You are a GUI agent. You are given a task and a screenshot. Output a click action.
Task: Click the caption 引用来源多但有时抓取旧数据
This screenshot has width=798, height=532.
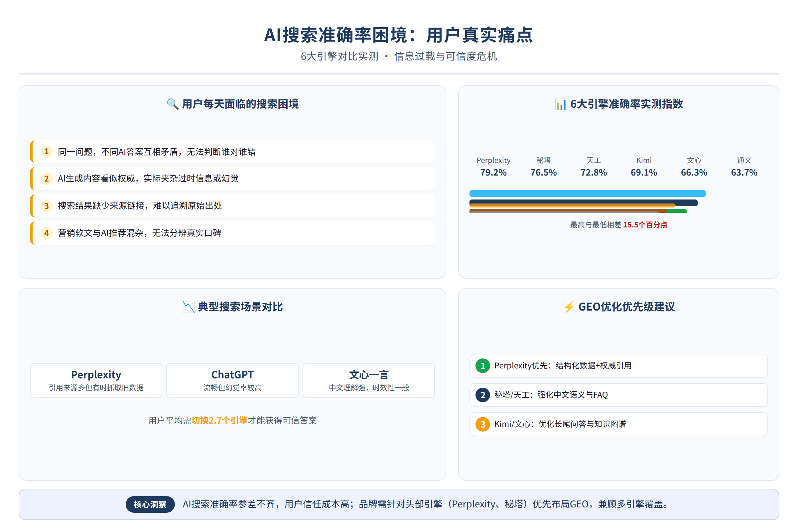96,388
